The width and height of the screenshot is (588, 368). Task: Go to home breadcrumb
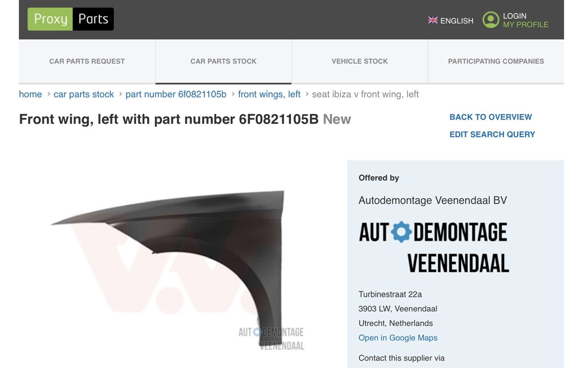pyautogui.click(x=30, y=94)
